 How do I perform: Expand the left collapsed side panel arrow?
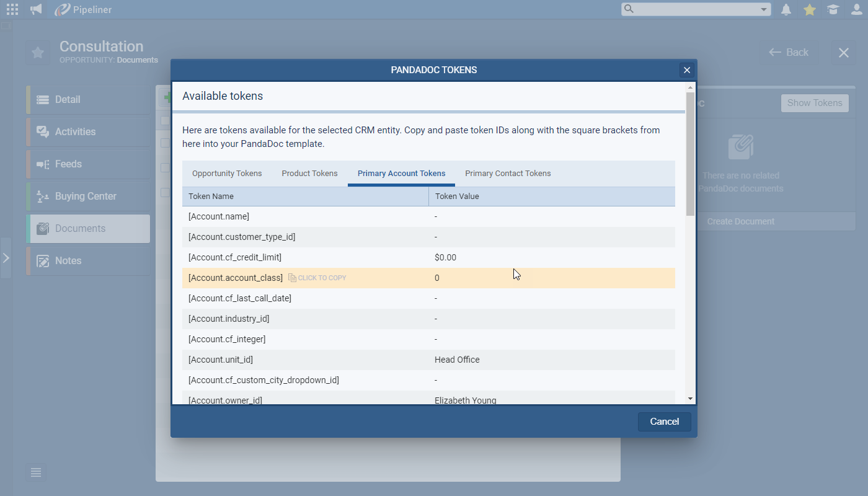[x=6, y=257]
